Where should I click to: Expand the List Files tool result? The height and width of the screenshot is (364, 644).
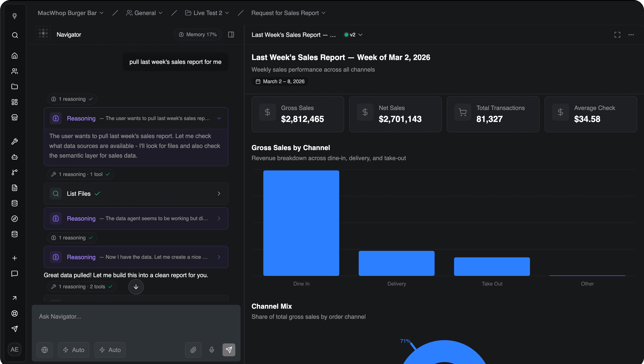click(136, 194)
